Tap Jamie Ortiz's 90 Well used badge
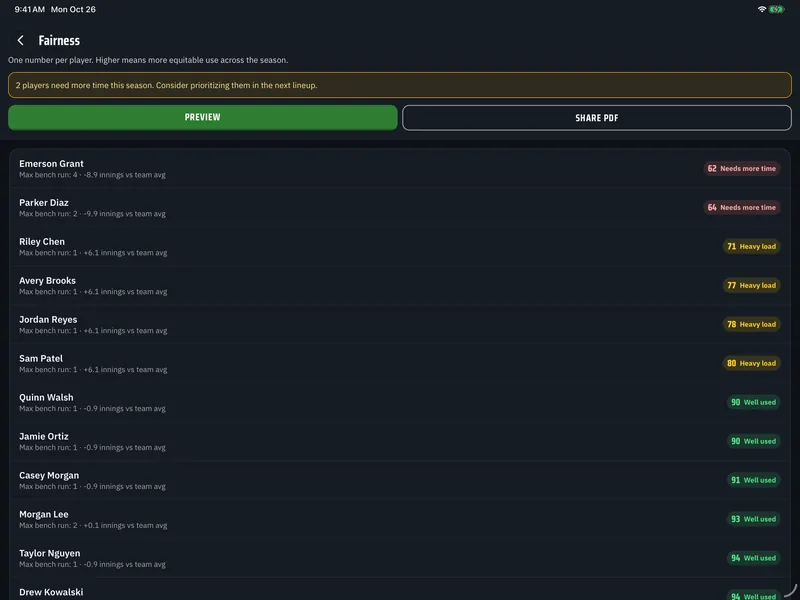The height and width of the screenshot is (600, 800). click(x=753, y=441)
